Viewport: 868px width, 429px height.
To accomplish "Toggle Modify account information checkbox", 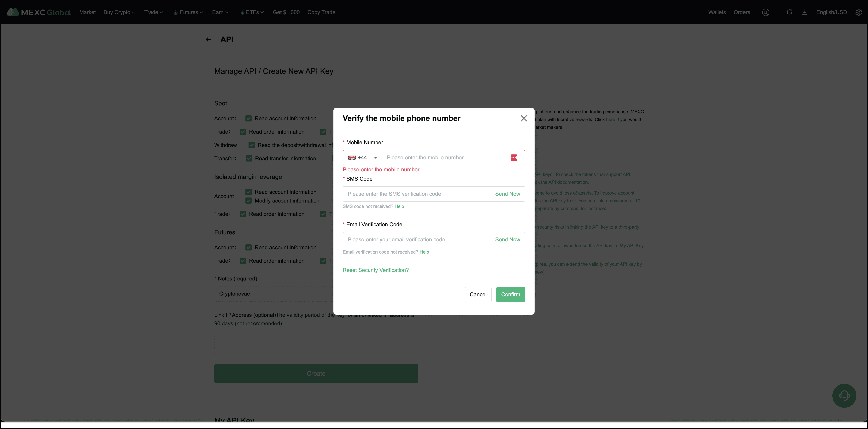I will (249, 201).
